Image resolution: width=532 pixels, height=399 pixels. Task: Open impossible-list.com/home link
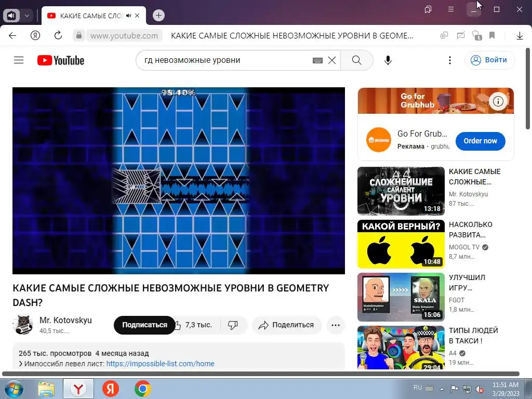click(x=160, y=364)
